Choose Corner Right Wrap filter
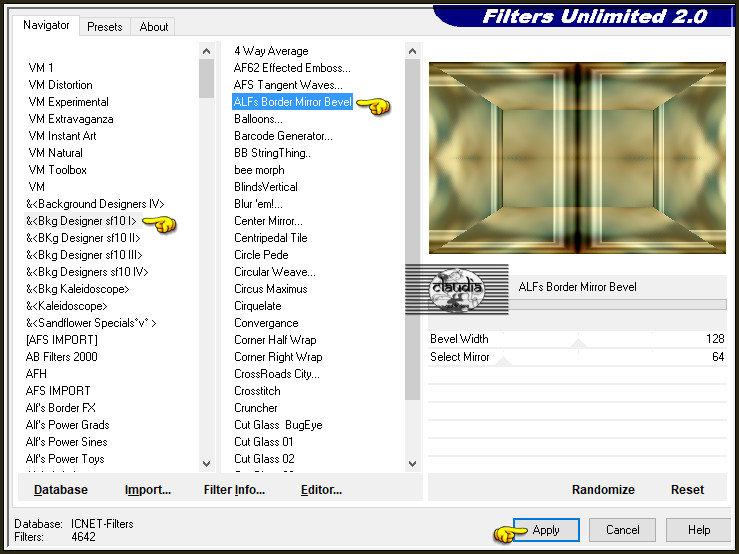The height and width of the screenshot is (554, 739). tap(278, 356)
